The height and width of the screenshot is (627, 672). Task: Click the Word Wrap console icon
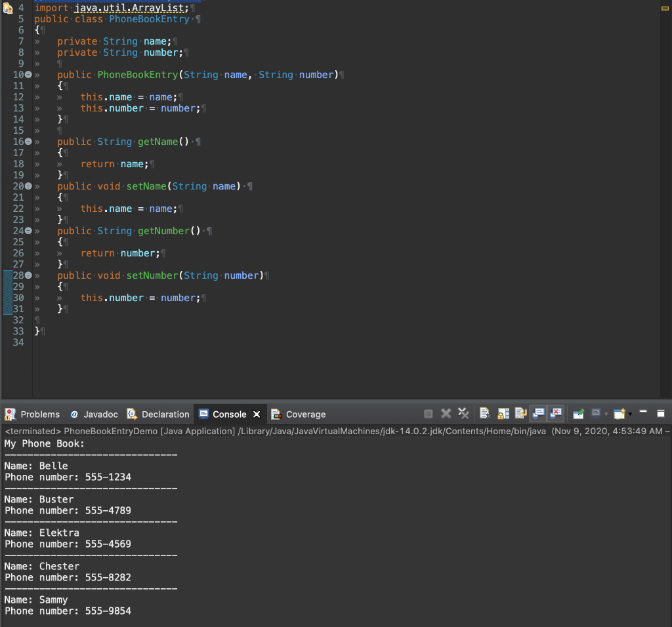[521, 413]
